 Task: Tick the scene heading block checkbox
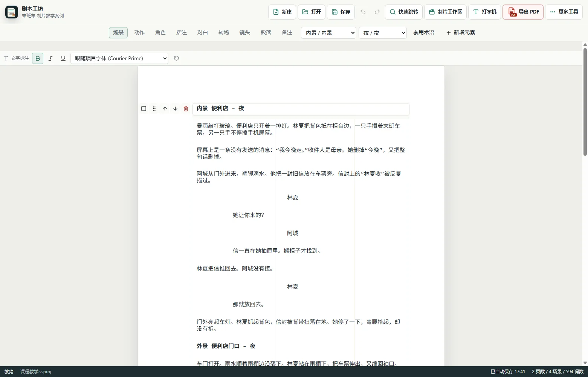point(144,109)
